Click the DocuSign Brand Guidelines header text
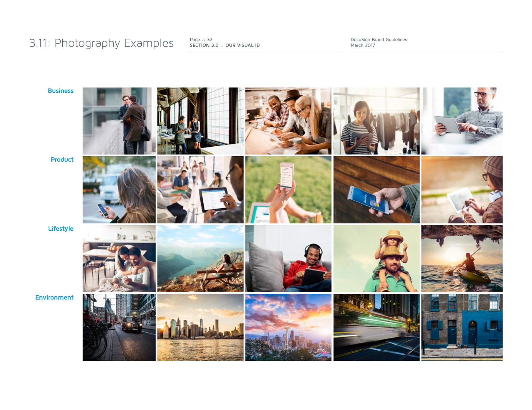This screenshot has height=410, width=532. click(378, 40)
